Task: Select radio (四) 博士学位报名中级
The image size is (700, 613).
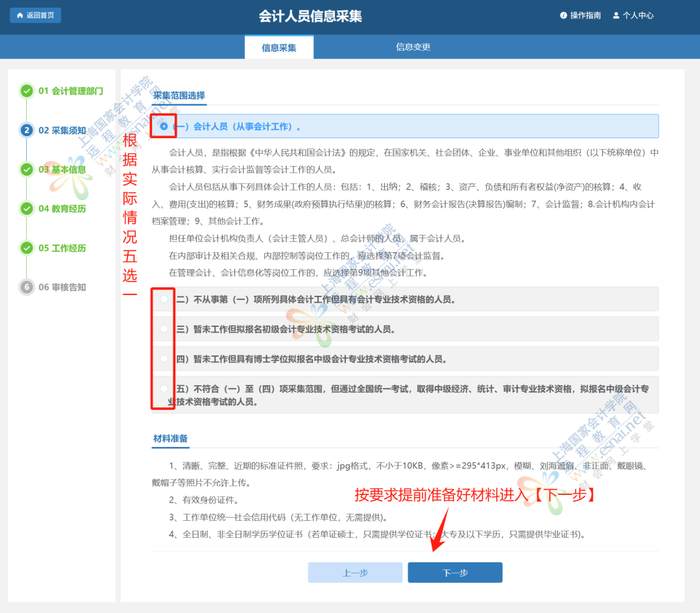Action: point(164,359)
